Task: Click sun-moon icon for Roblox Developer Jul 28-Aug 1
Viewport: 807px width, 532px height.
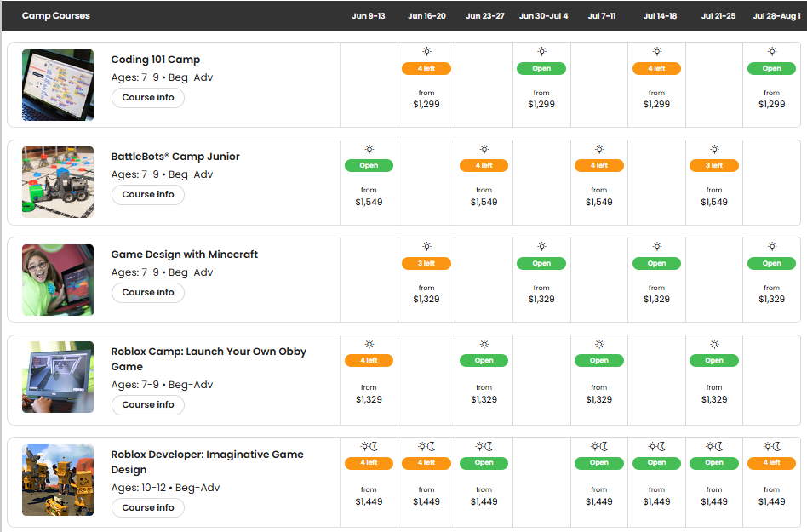Action: tap(771, 446)
